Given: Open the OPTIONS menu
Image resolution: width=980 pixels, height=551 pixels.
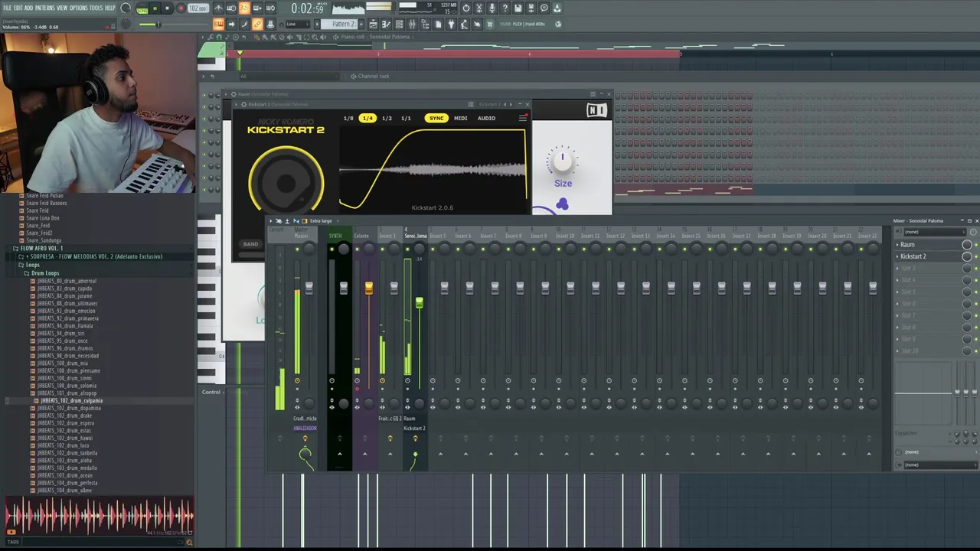Looking at the screenshot, I should 78,8.
